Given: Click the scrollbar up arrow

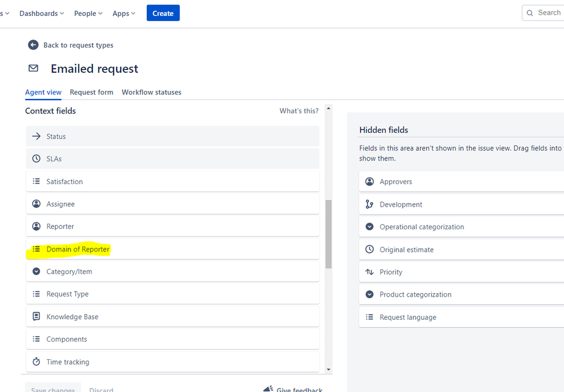Looking at the screenshot, I should tap(329, 108).
